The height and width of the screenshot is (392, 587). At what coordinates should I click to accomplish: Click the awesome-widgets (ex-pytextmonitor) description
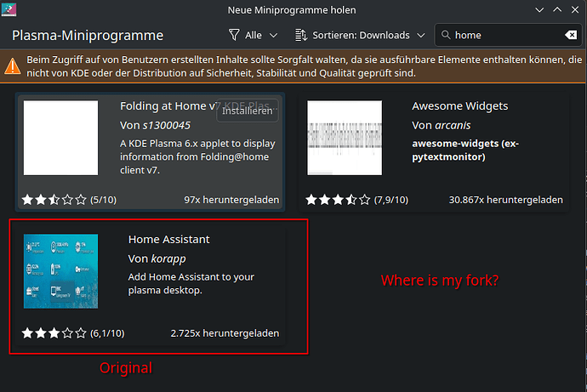tap(465, 150)
